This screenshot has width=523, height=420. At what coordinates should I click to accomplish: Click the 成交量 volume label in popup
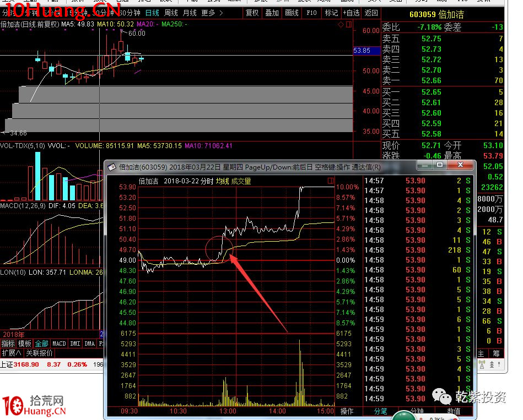pyautogui.click(x=241, y=181)
